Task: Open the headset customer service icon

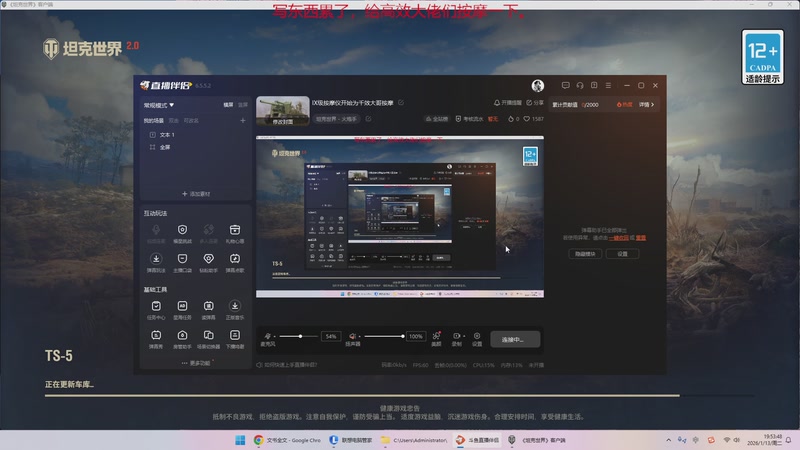Action: coord(580,85)
